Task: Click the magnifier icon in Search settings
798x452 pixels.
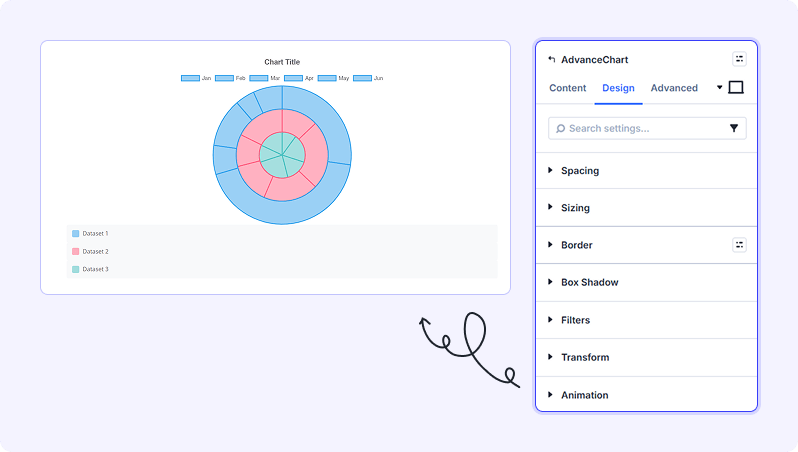Action: pyautogui.click(x=560, y=128)
